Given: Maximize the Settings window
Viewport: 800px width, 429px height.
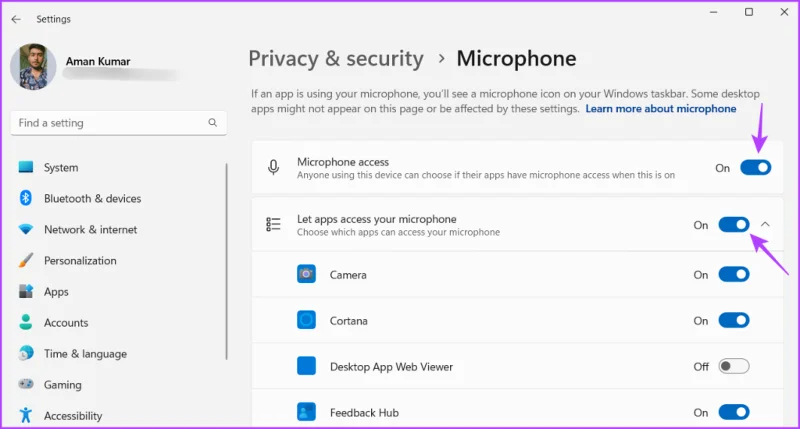Looking at the screenshot, I should click(x=749, y=12).
